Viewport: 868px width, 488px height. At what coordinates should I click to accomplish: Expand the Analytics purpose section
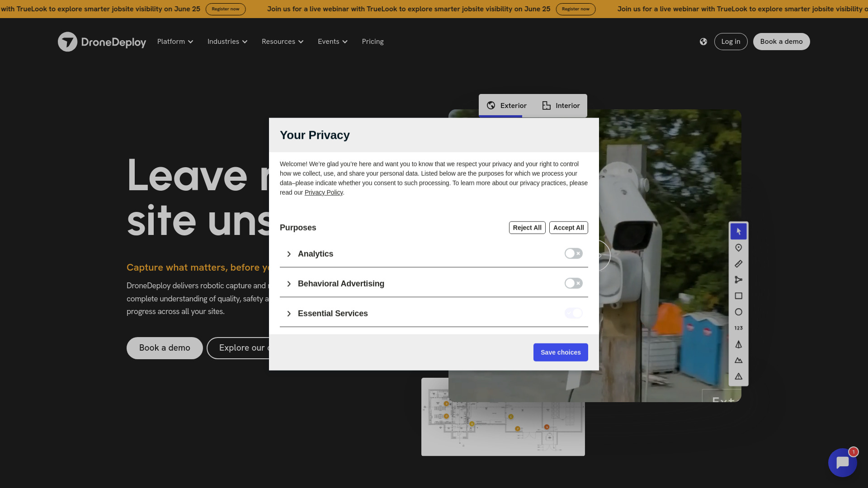tap(289, 253)
